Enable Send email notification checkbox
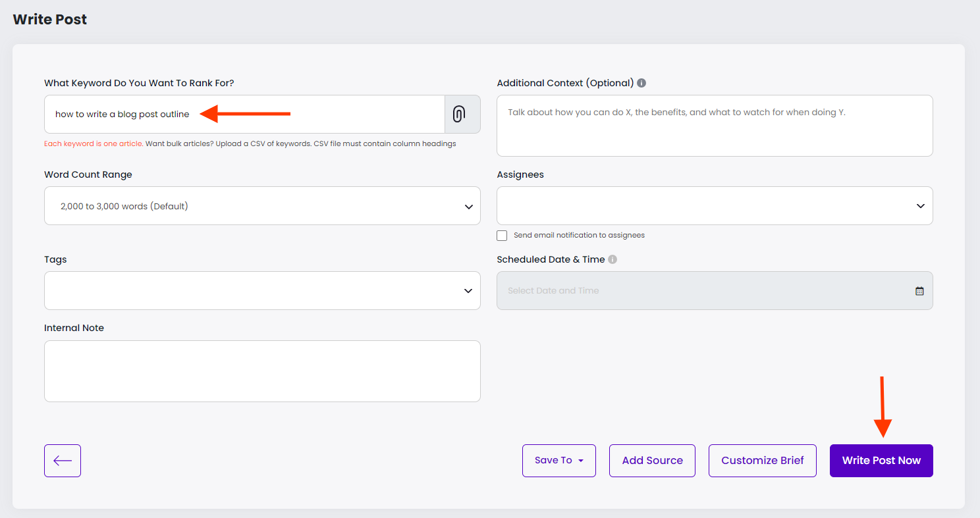 pyautogui.click(x=503, y=236)
